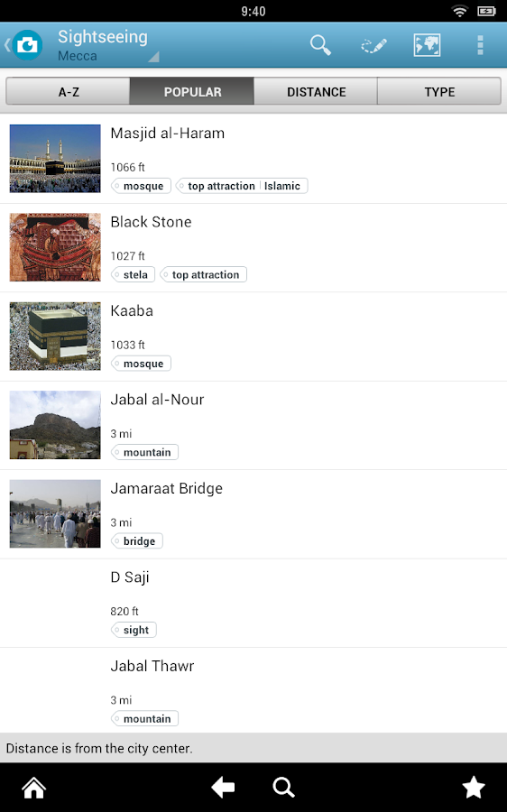
Task: Select the top attraction tag under Black Stone
Action: [204, 274]
